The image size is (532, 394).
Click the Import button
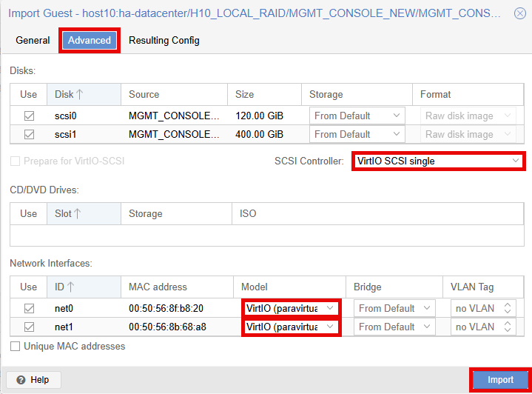click(x=500, y=380)
